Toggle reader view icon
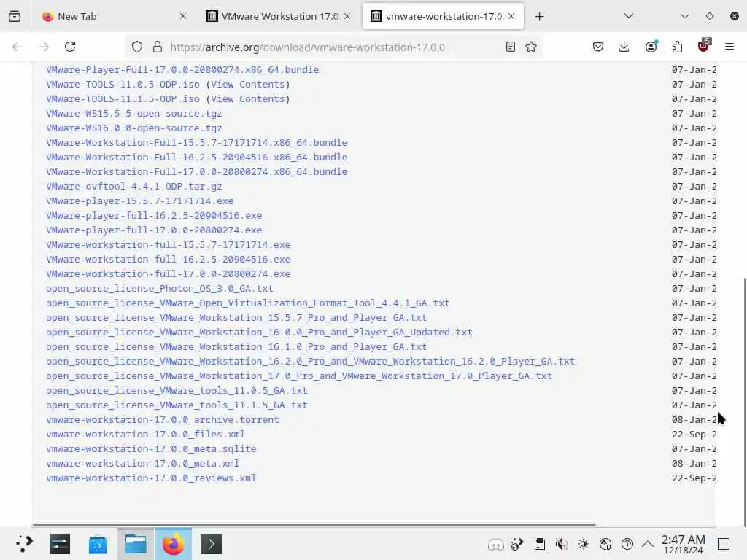The height and width of the screenshot is (560, 747). [x=510, y=47]
